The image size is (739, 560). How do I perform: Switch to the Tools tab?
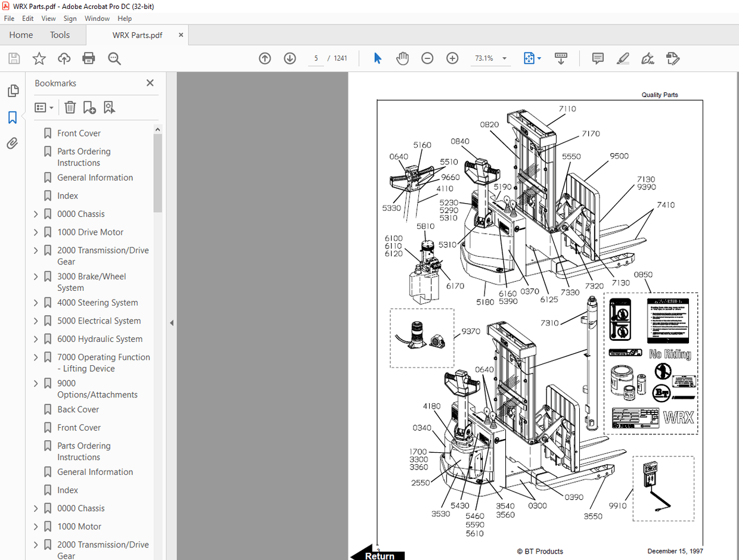tap(60, 35)
